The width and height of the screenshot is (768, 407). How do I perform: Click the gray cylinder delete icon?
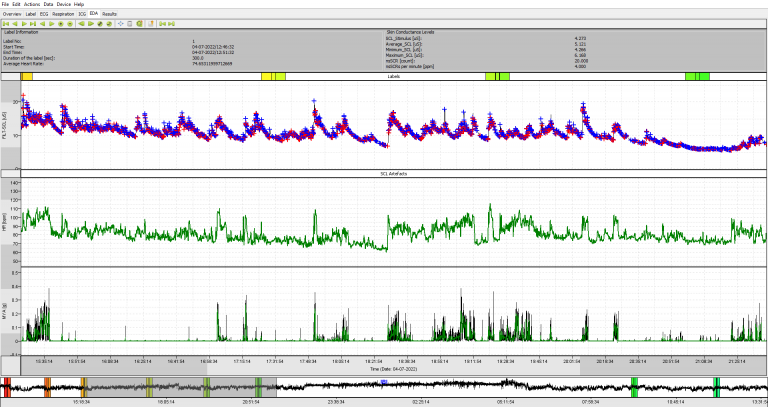pos(130,24)
